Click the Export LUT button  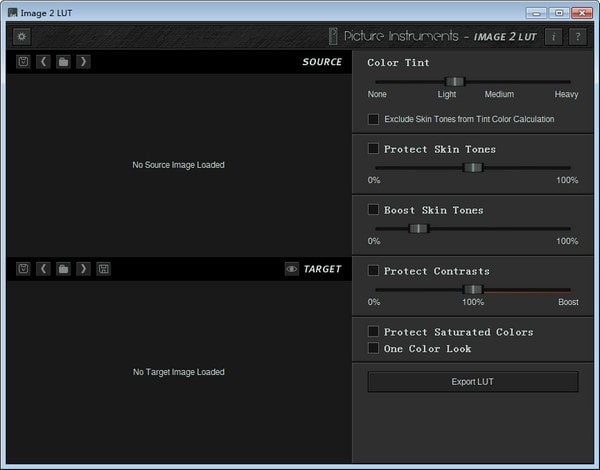coord(472,382)
